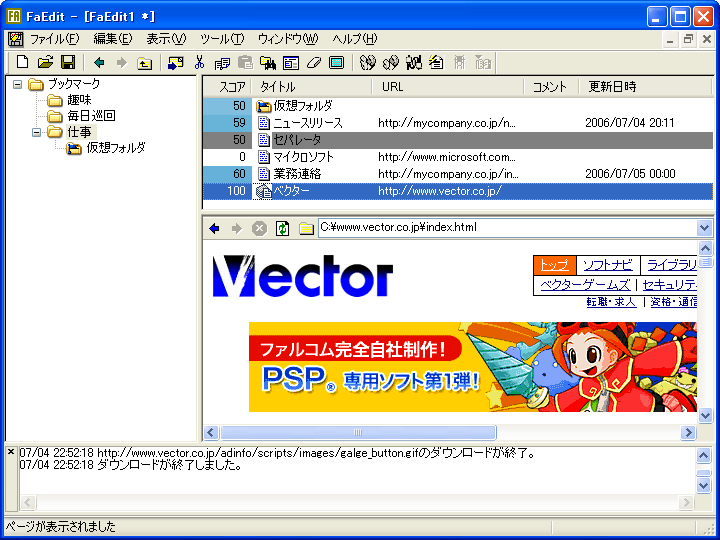
Task: Click the 転職・求人 link
Action: click(x=611, y=302)
